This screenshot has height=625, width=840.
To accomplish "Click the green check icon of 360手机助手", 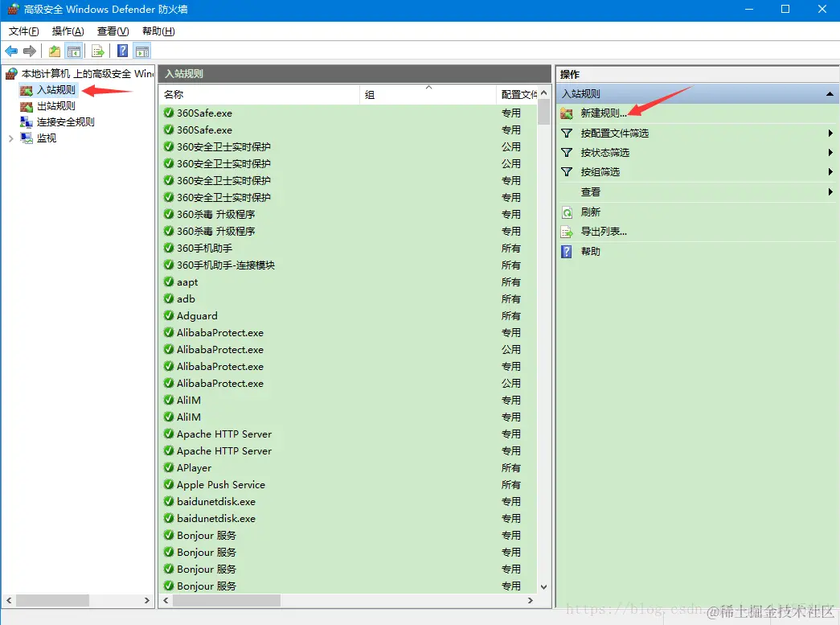I will 169,248.
